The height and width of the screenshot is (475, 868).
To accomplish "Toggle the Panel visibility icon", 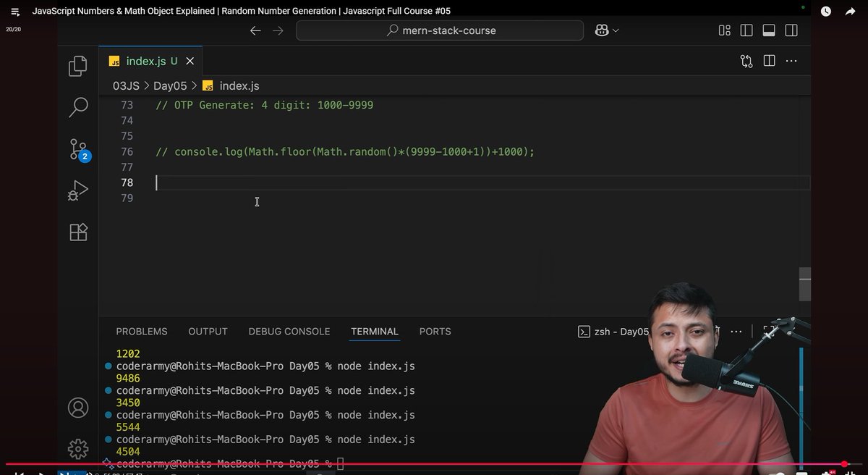I will click(x=769, y=30).
